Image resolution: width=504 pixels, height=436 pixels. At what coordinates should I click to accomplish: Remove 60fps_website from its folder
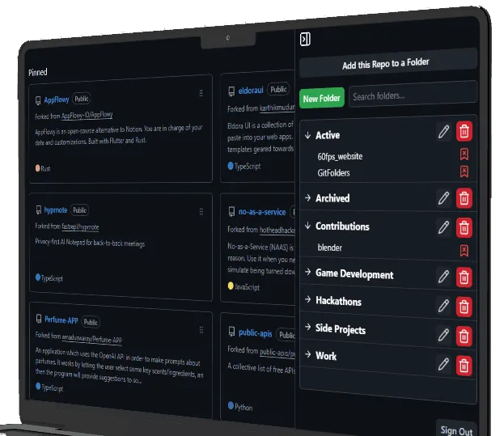tap(464, 155)
